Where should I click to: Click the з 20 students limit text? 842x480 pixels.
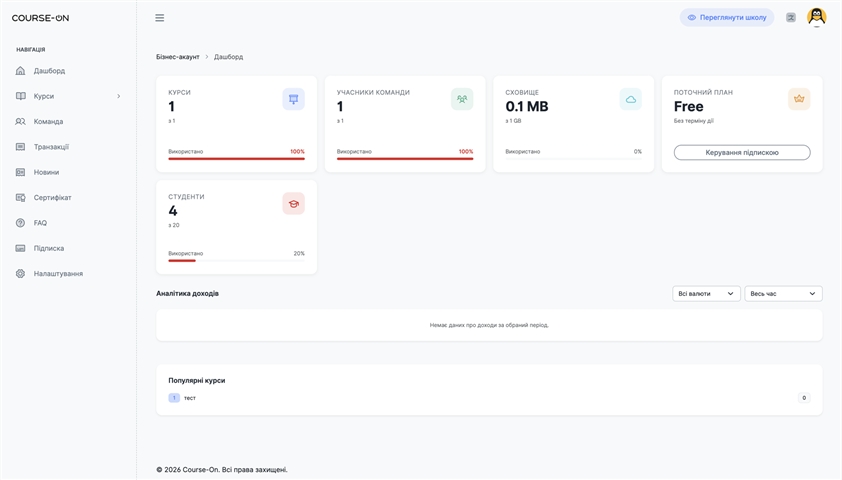tap(174, 225)
